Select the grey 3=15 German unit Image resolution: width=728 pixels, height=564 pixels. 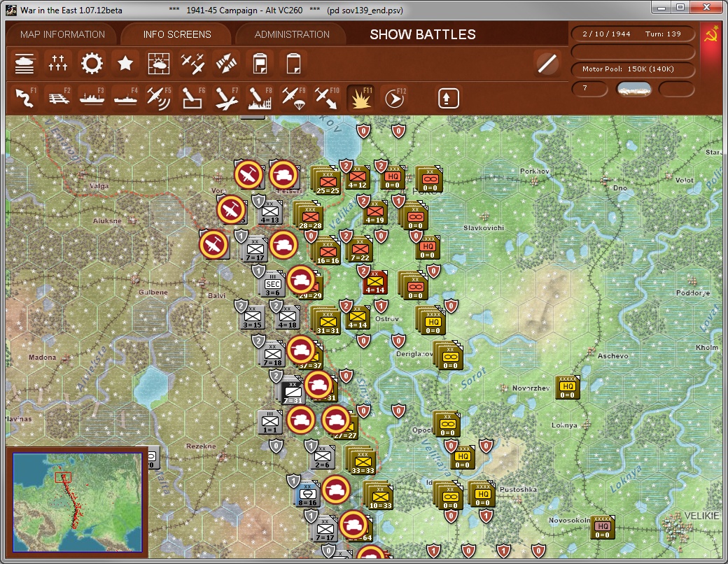(252, 318)
